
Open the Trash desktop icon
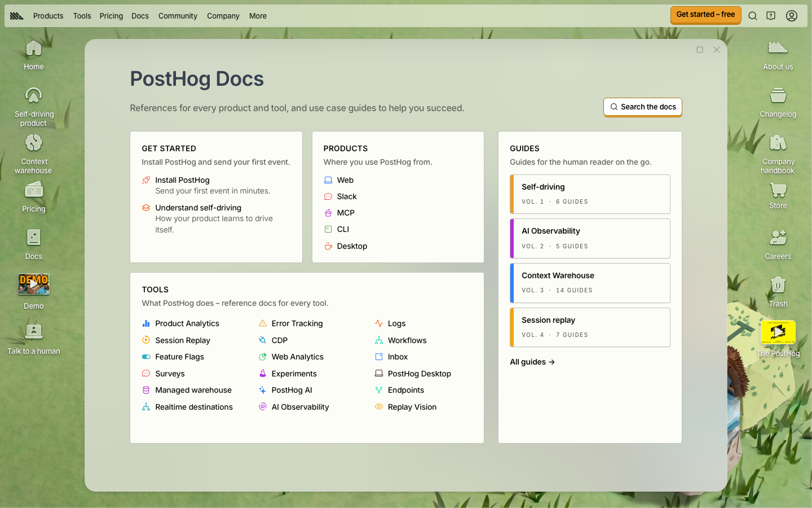tap(778, 292)
